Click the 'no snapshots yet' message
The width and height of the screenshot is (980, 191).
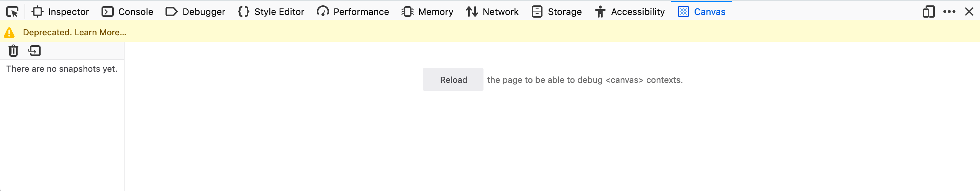coord(62,69)
